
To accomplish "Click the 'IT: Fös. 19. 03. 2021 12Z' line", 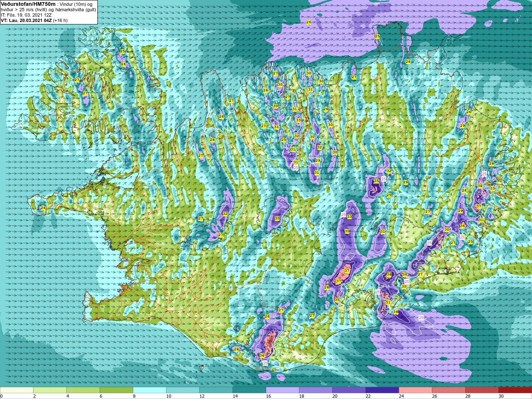I will click(26, 15).
